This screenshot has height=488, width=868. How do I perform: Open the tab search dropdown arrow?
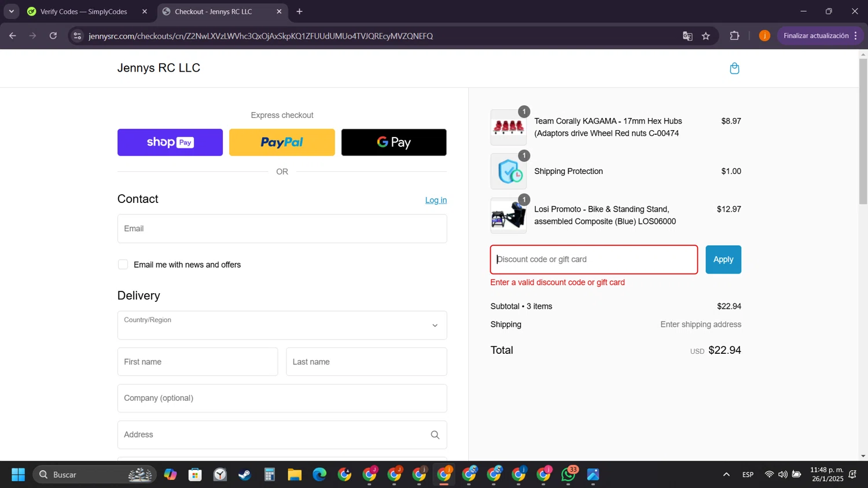point(11,12)
